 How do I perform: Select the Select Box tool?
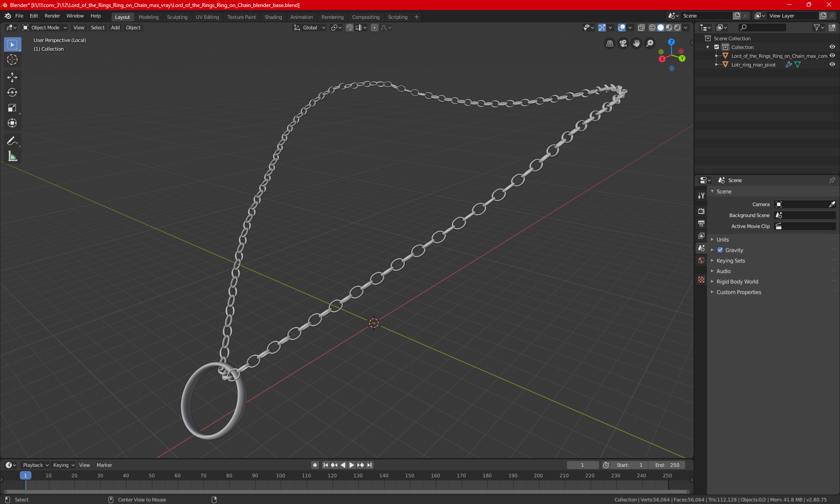[12, 45]
